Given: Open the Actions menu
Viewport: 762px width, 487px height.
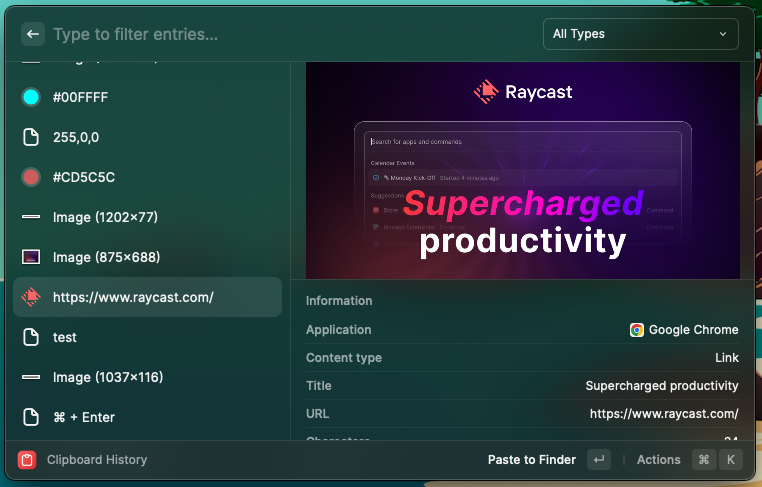Looking at the screenshot, I should click(658, 460).
